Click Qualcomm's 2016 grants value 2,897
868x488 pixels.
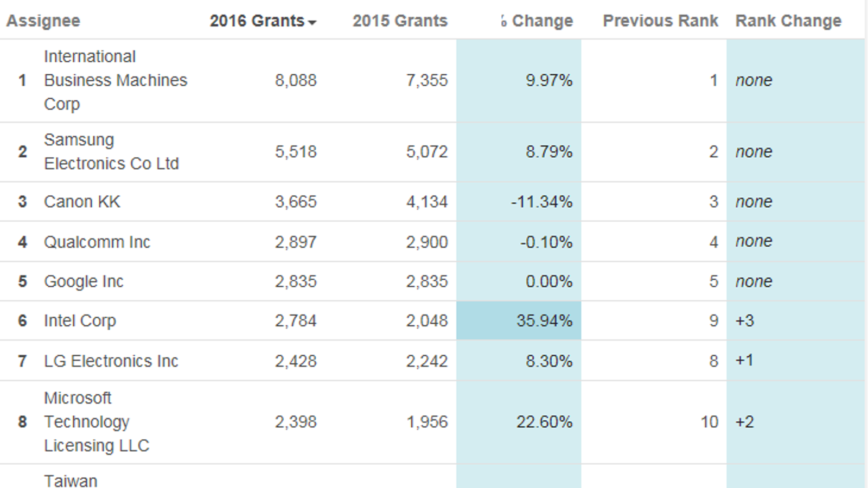click(x=296, y=242)
